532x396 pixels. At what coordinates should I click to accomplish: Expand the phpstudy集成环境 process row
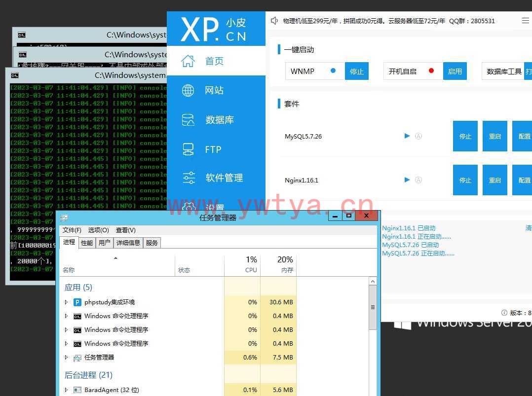tap(66, 302)
